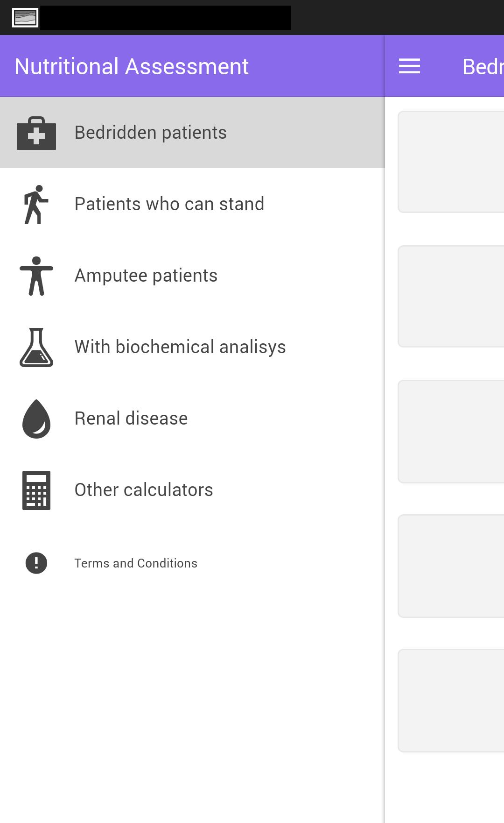Click the exclamation mark circle icon

36,563
